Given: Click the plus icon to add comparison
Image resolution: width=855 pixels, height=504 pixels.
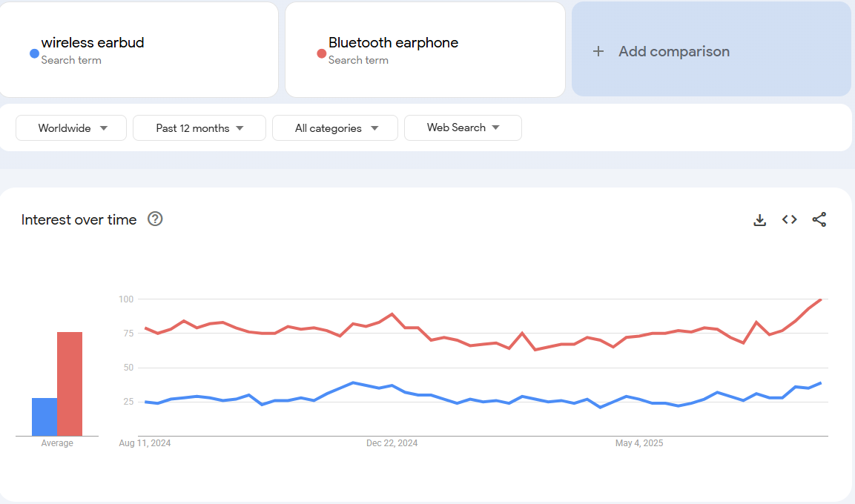Looking at the screenshot, I should pos(598,51).
